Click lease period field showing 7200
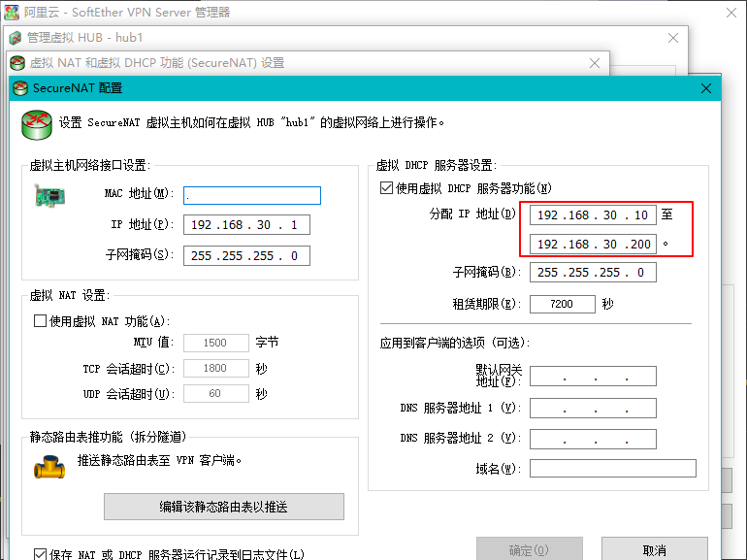 pos(563,304)
